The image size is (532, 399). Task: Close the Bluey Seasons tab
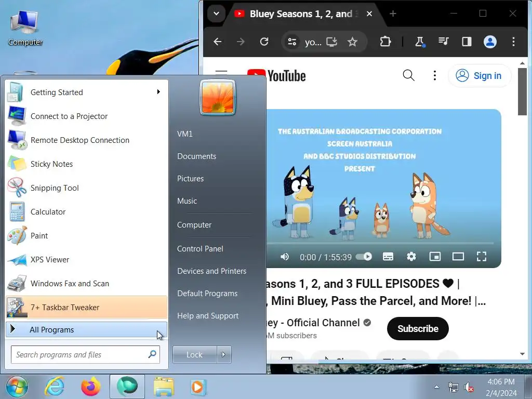click(369, 14)
